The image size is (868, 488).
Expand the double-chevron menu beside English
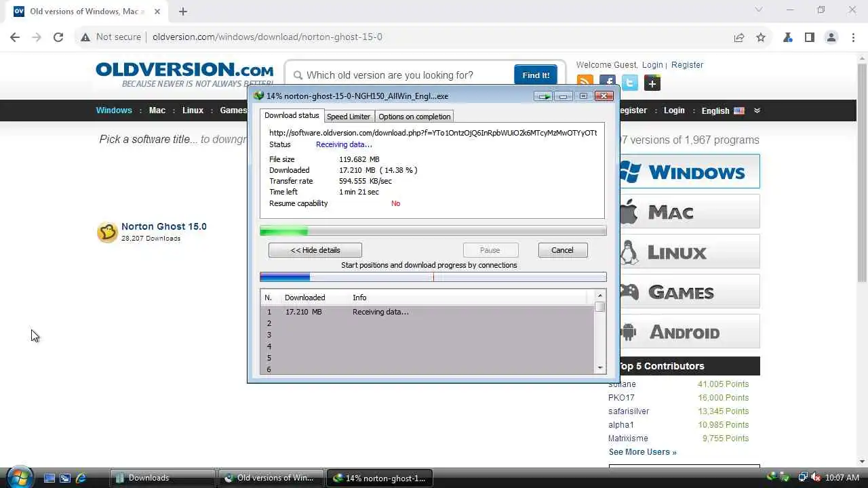pos(757,110)
